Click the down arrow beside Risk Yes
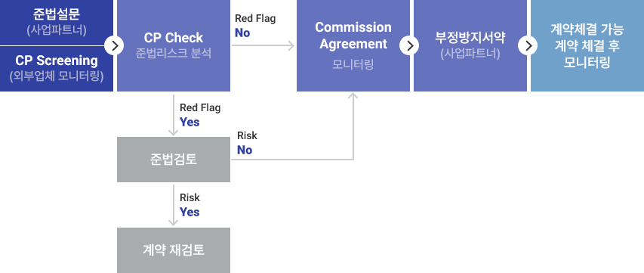Viewport: 644px width, 273px height. tap(174, 205)
